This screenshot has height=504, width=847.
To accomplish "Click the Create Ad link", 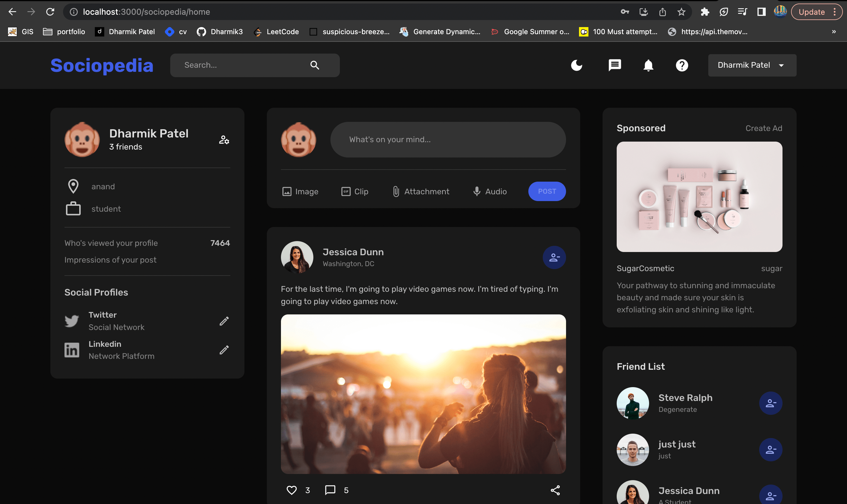I will tap(763, 128).
